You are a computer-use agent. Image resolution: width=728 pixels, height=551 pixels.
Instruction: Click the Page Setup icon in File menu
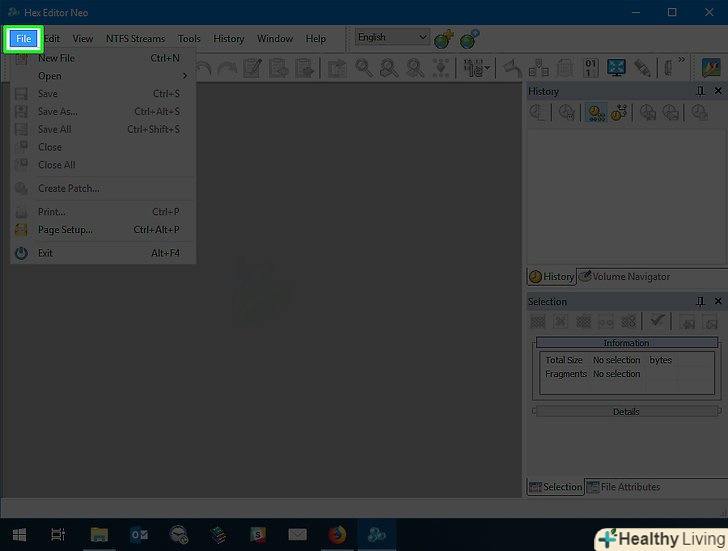(x=21, y=230)
